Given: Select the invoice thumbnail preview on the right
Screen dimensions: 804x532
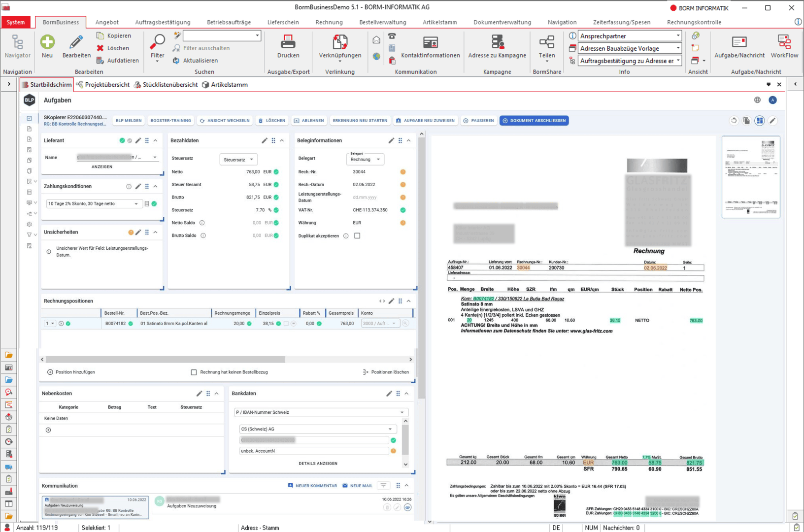Looking at the screenshot, I should pyautogui.click(x=751, y=177).
